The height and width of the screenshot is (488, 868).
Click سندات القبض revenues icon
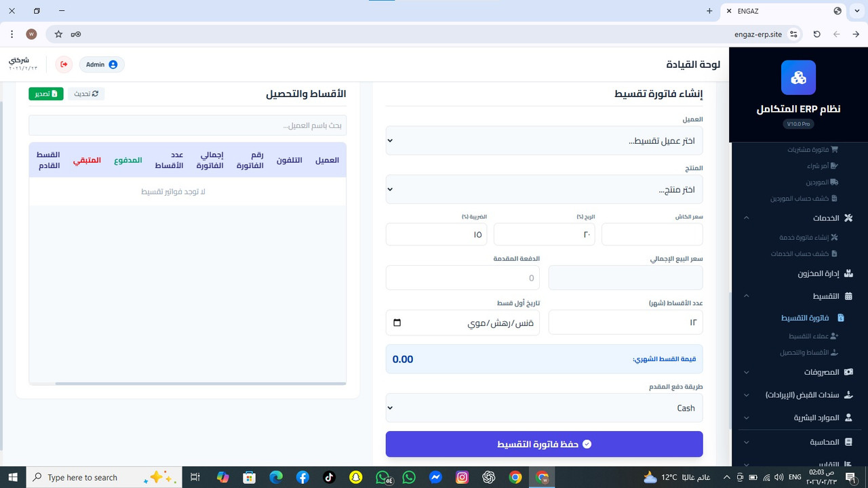pyautogui.click(x=848, y=395)
